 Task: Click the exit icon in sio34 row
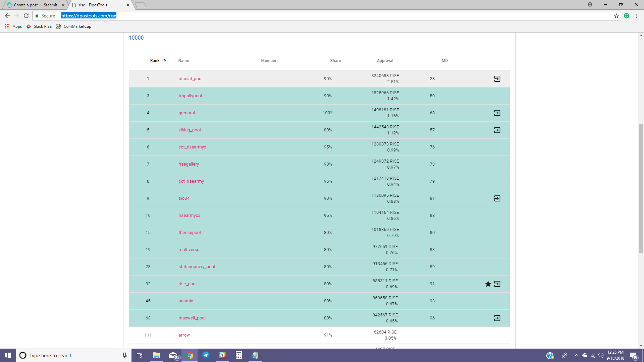coord(497,198)
